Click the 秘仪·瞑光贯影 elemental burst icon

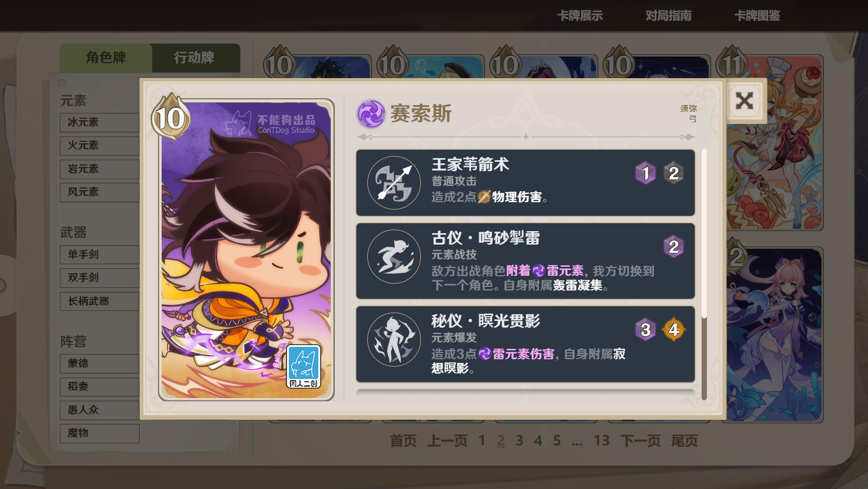[394, 339]
